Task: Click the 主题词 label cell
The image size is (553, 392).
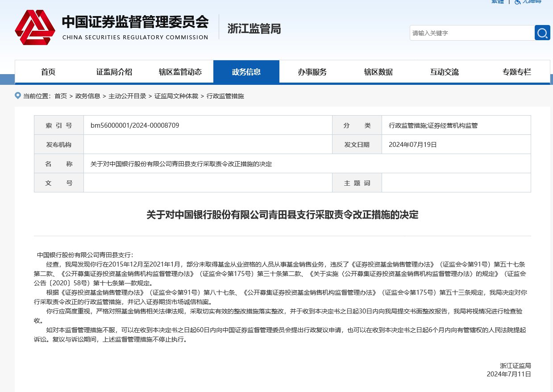Action: (x=357, y=183)
